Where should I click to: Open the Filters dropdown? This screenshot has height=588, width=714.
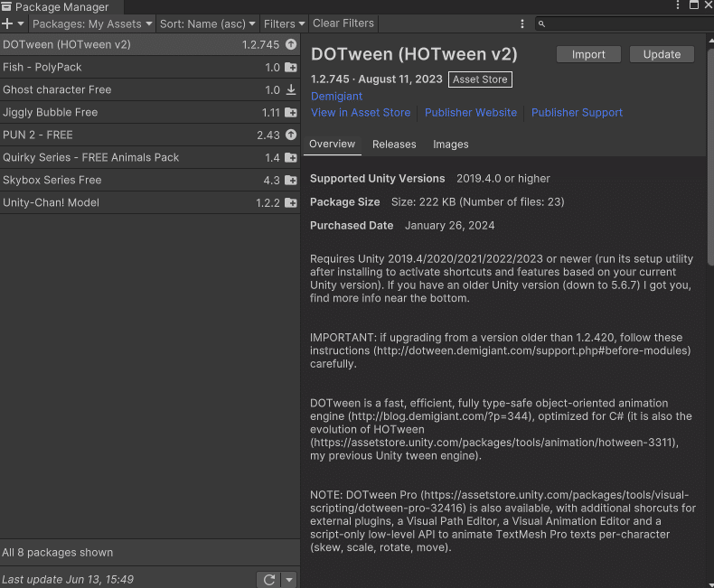(284, 23)
